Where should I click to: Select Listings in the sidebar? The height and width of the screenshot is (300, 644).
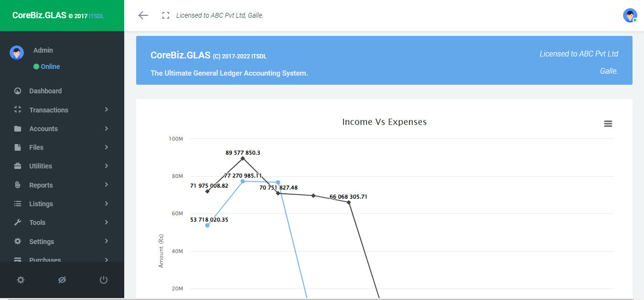62,204
